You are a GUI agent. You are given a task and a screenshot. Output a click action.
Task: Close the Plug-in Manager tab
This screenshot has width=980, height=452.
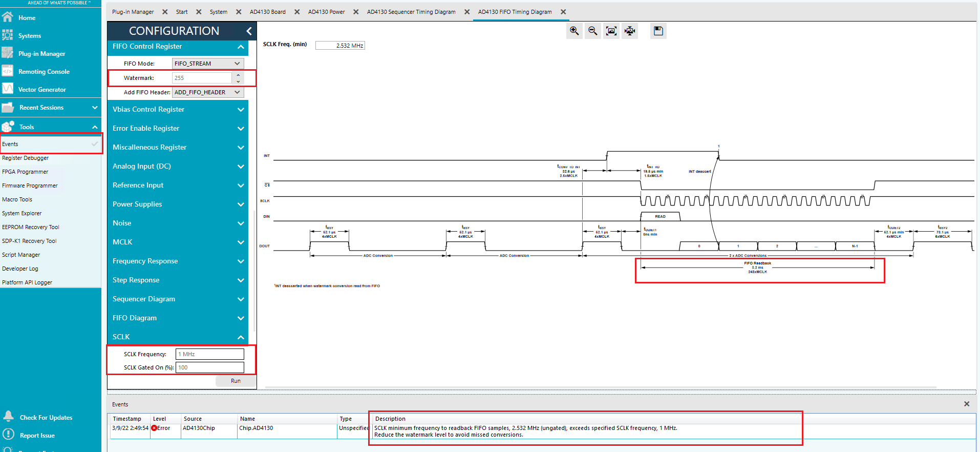165,12
